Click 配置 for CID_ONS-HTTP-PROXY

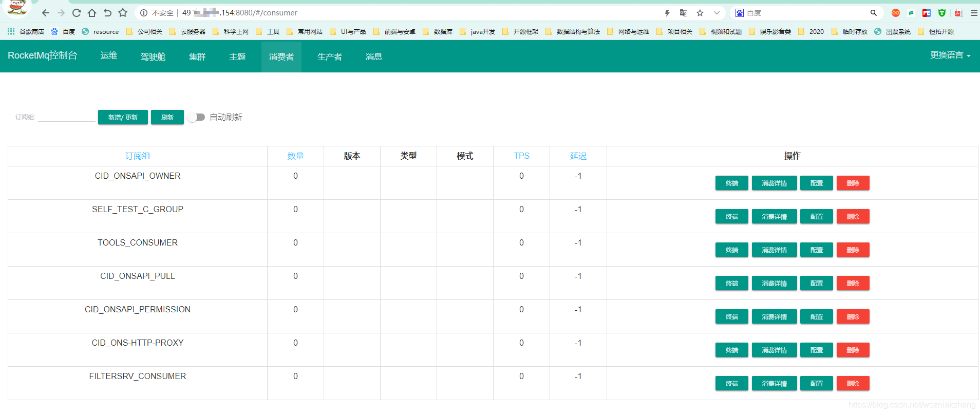(x=817, y=350)
